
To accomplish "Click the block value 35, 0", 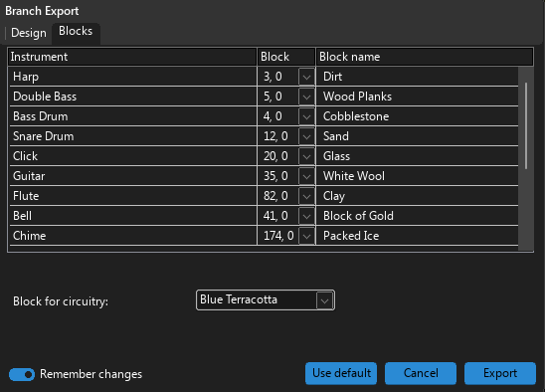I will pos(275,176).
